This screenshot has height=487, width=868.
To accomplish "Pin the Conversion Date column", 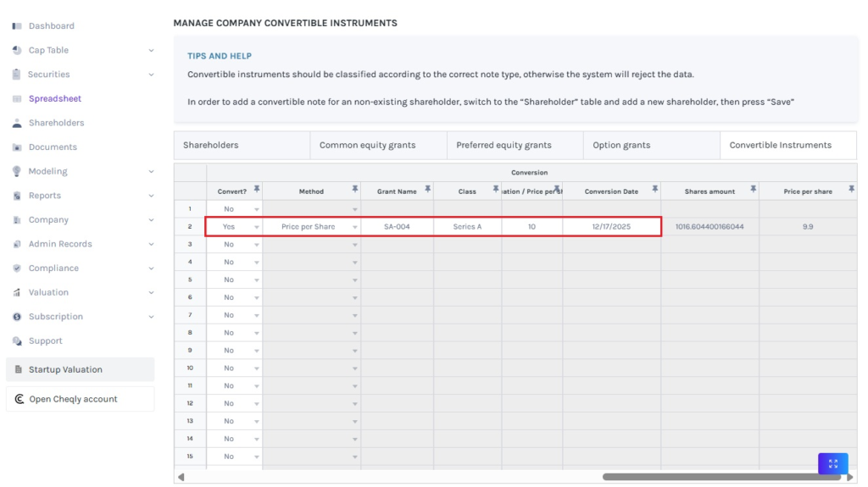I will tap(654, 189).
